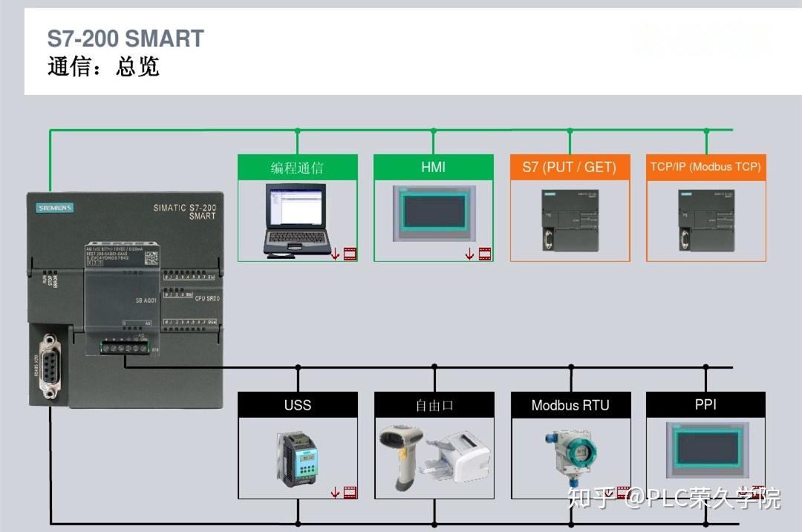Click the red down arrow in 编程通信 box
Viewport: 802px width, 532px height.
click(x=336, y=254)
